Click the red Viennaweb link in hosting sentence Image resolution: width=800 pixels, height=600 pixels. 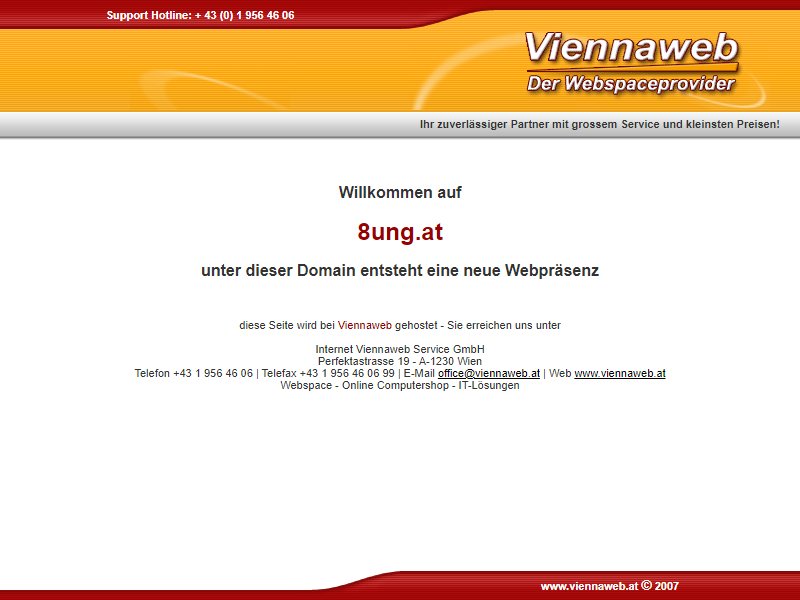point(365,326)
